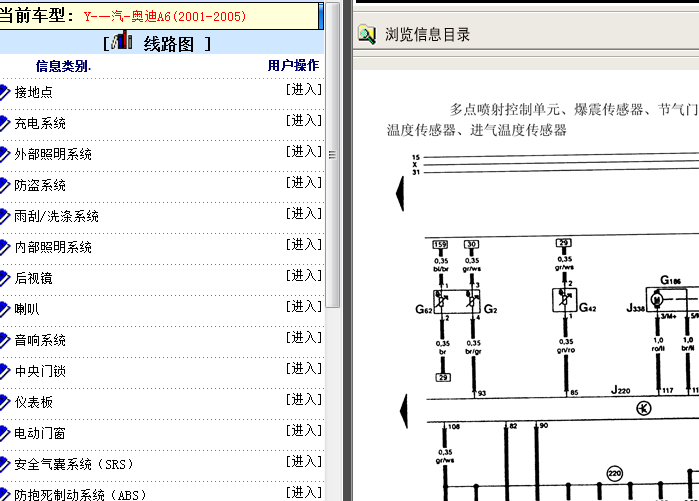Click the books icon next to 线路图

coord(122,40)
